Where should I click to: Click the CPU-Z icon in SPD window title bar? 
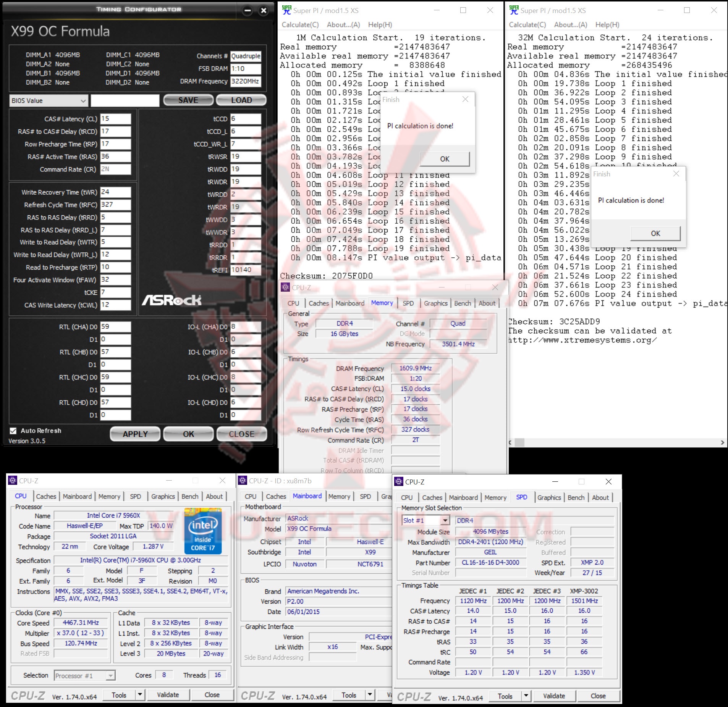[x=399, y=481]
